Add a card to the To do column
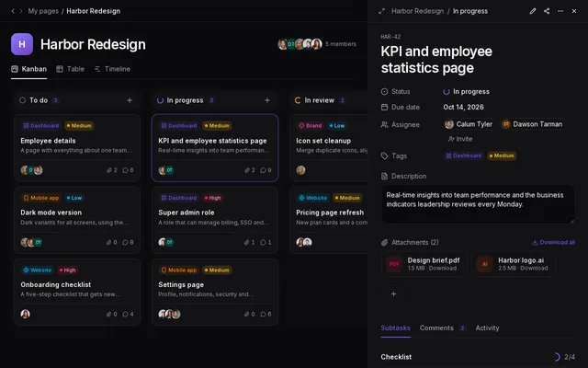The image size is (588, 368). (x=130, y=100)
